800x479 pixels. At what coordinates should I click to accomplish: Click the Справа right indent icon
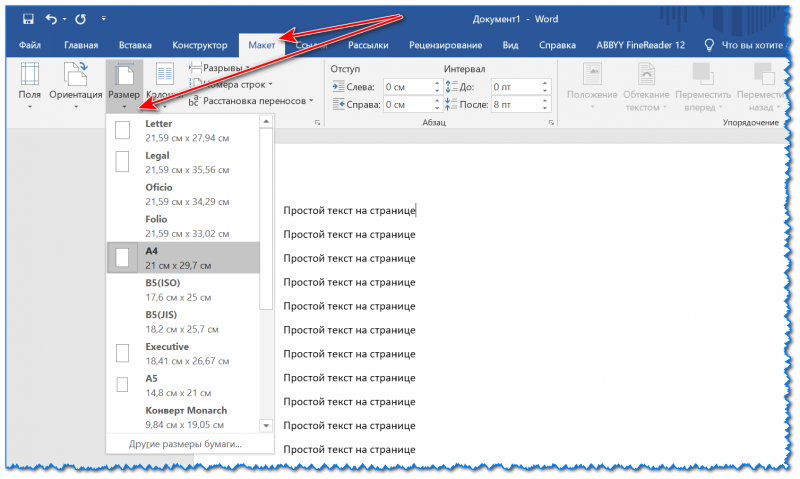[x=338, y=105]
